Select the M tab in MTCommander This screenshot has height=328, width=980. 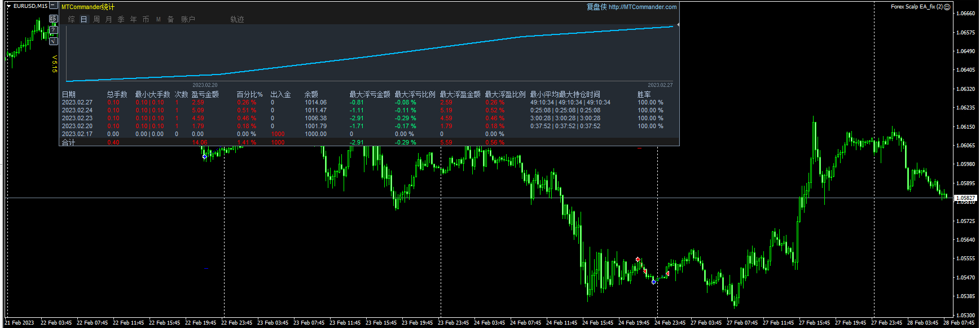coord(159,19)
